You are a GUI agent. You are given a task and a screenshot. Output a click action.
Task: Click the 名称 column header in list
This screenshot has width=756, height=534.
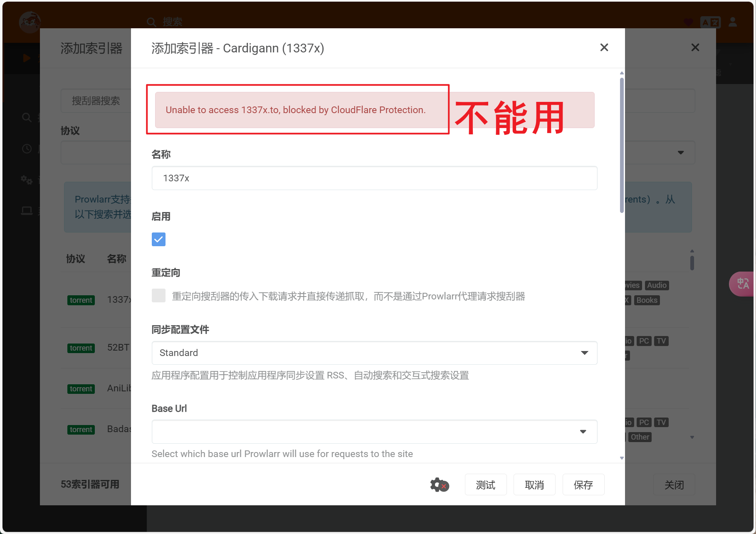[116, 259]
